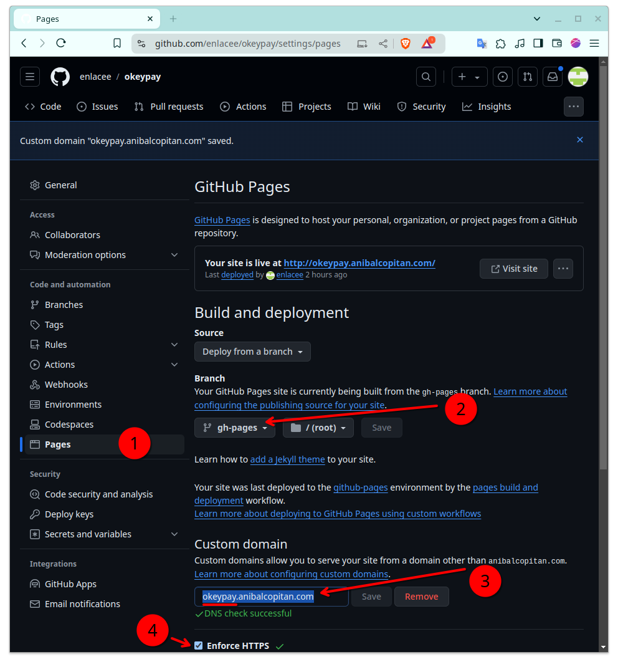This screenshot has height=672, width=618.
Task: Open the Brave wallet icon
Action: tap(557, 43)
